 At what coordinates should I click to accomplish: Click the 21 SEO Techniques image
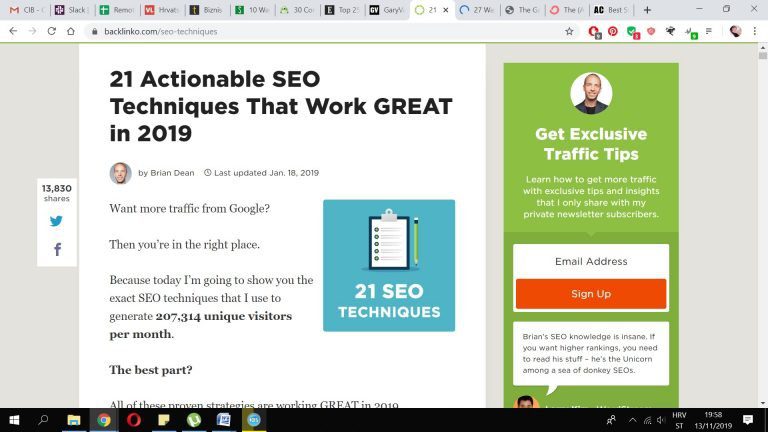(x=389, y=265)
